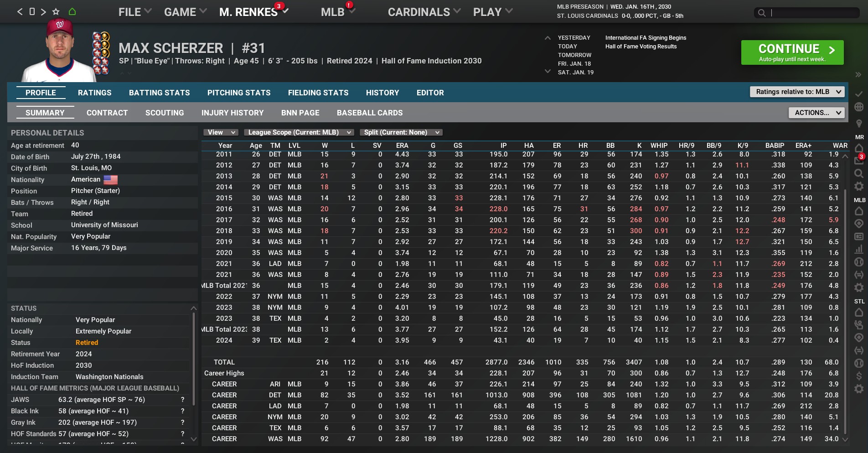Click the checkmark icon in right sidebar
The height and width of the screenshot is (453, 868).
859,94
